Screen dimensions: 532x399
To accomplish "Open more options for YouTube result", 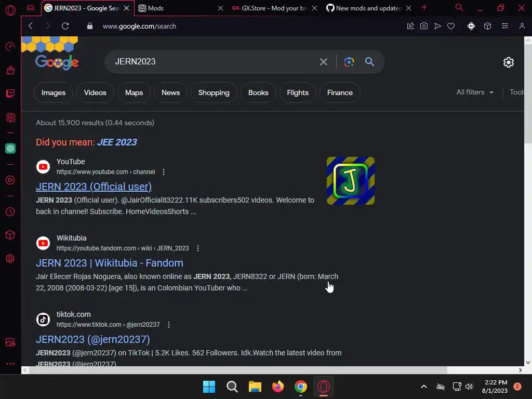I will pyautogui.click(x=164, y=172).
